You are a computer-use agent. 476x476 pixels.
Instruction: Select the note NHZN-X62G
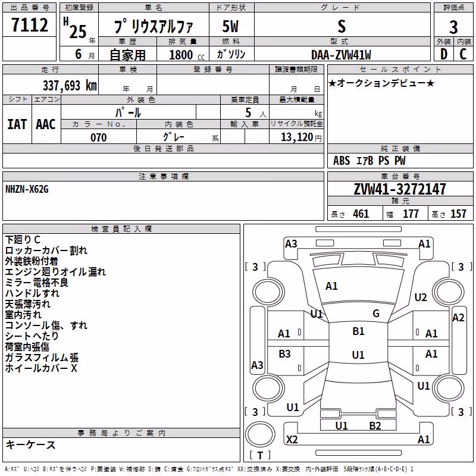[x=27, y=189]
